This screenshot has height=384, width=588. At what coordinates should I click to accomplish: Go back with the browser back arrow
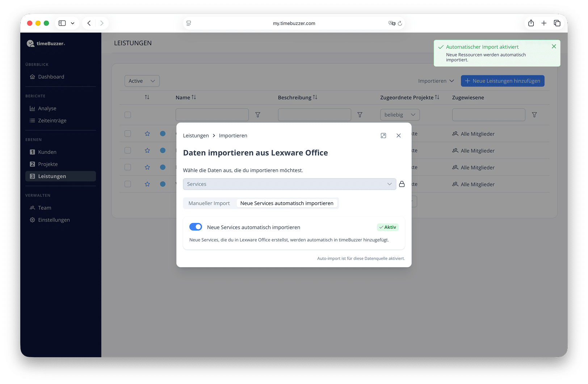89,23
